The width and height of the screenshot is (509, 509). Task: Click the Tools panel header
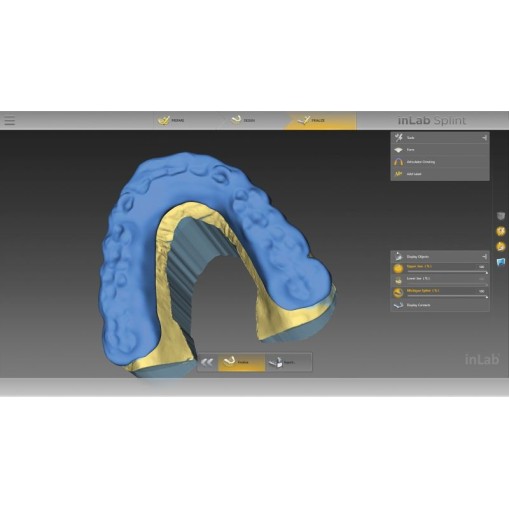click(x=440, y=138)
